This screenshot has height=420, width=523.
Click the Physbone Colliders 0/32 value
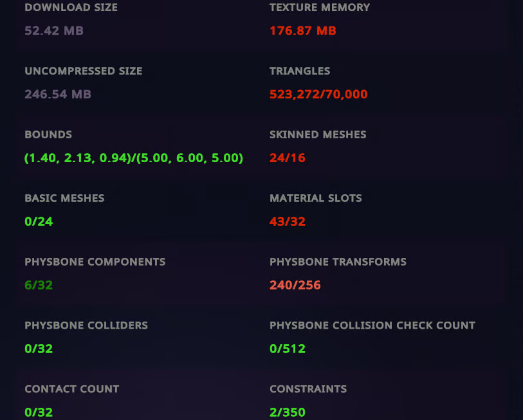point(39,349)
